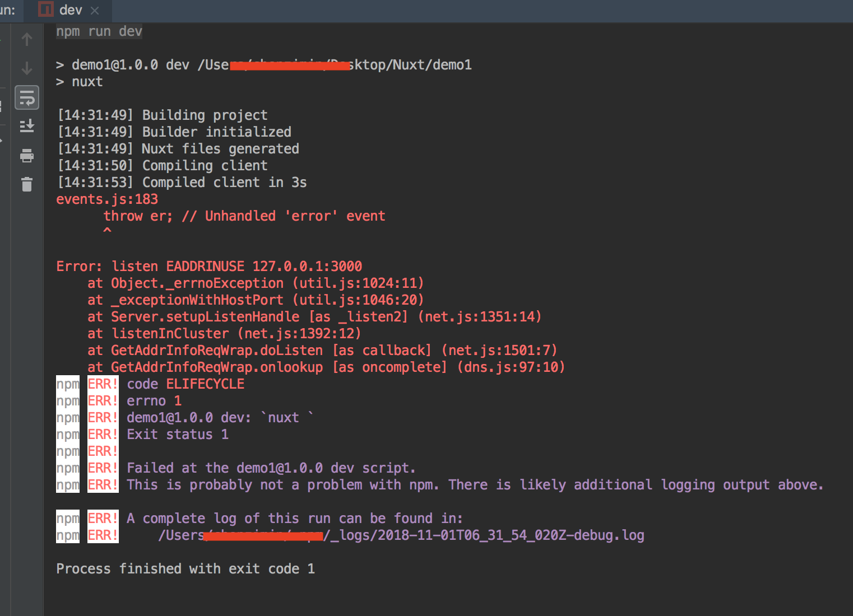Screen dimensions: 853x616
Task: Click 'This is probably not a problem with npm' line
Action: (x=475, y=485)
